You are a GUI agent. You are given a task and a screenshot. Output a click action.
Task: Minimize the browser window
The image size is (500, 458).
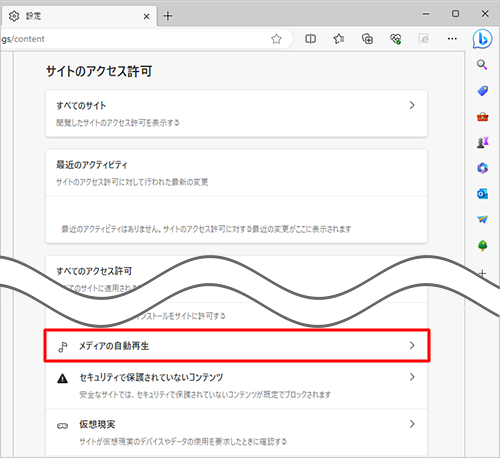click(426, 14)
